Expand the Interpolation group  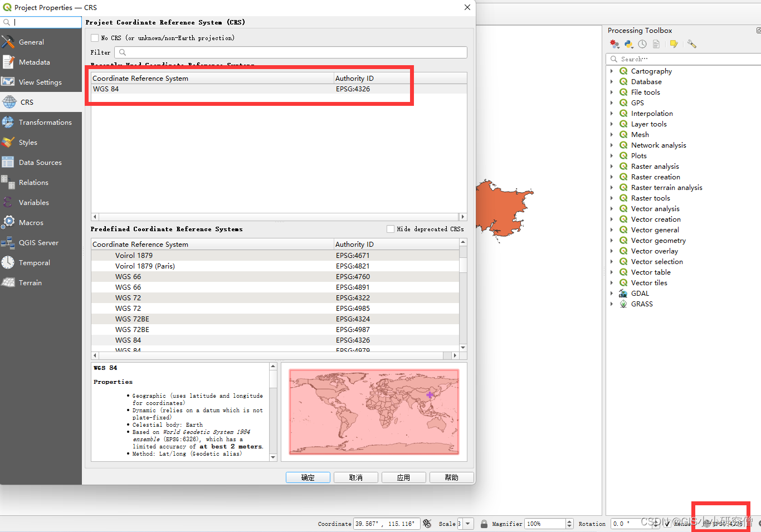tap(612, 114)
